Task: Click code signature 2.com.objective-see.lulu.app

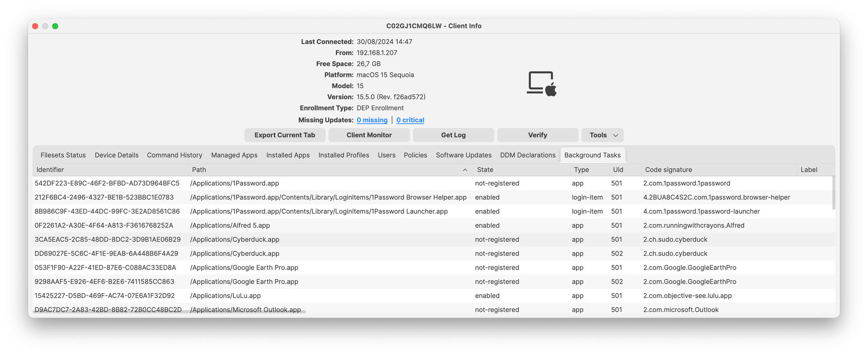Action: (688, 295)
